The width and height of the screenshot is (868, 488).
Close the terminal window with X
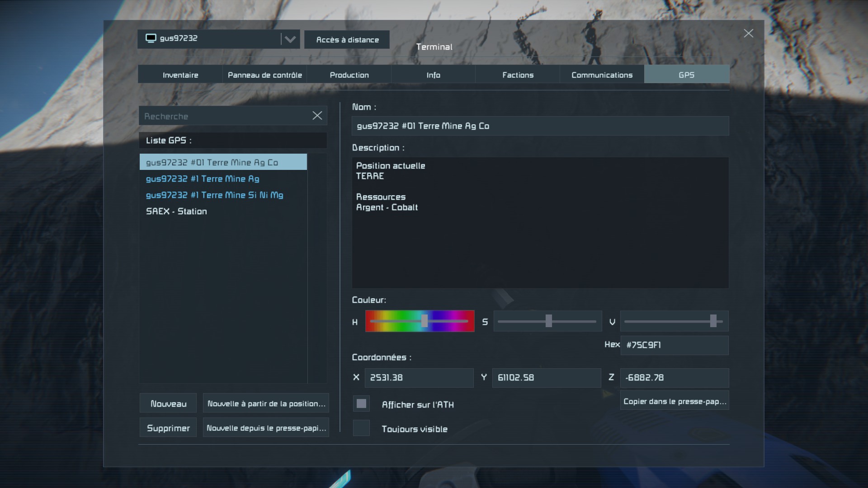(748, 33)
